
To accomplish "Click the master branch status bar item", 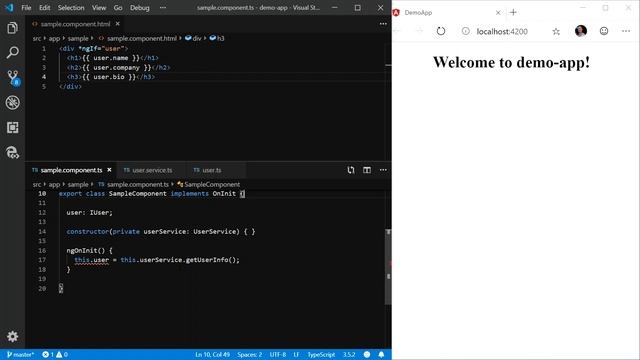I will (20, 354).
